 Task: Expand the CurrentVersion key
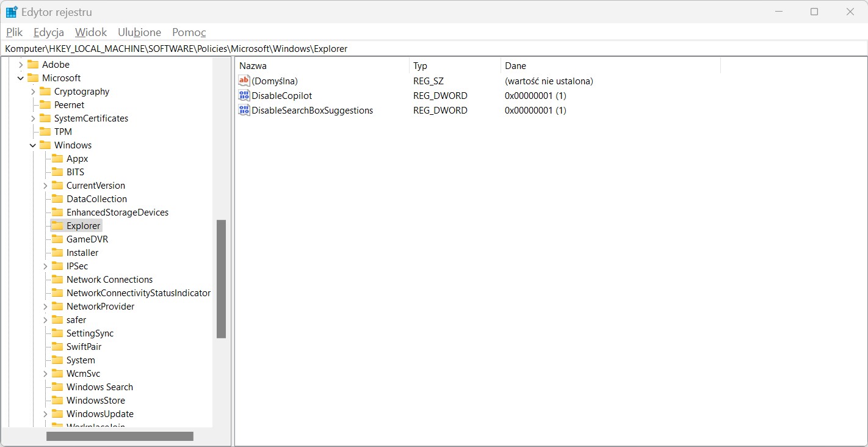click(x=45, y=186)
